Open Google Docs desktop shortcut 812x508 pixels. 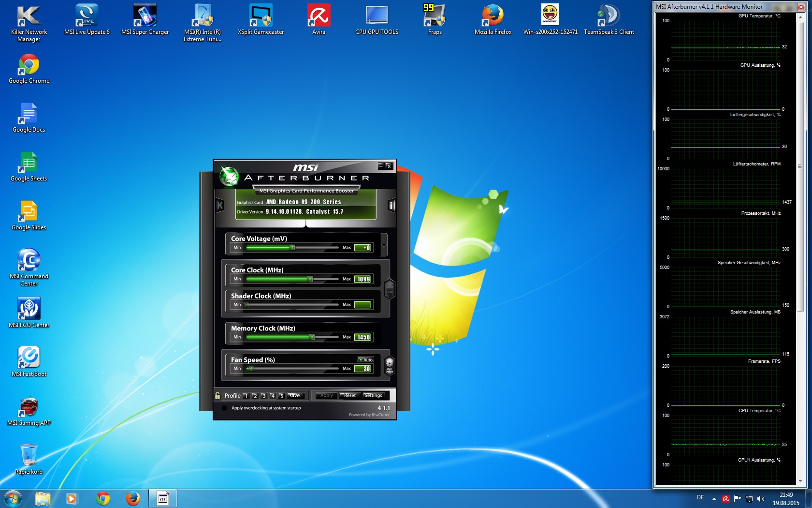point(29,118)
